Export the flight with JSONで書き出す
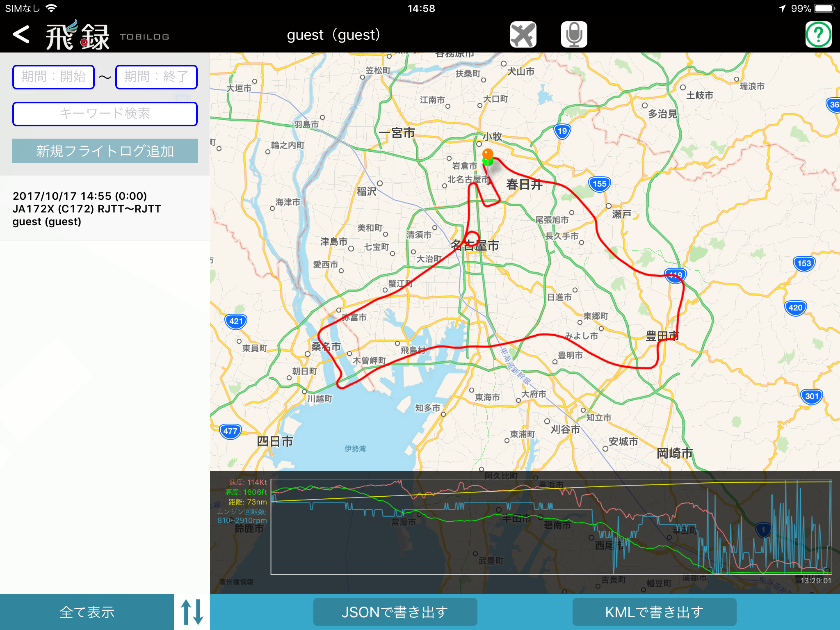Image resolution: width=840 pixels, height=630 pixels. point(395,612)
